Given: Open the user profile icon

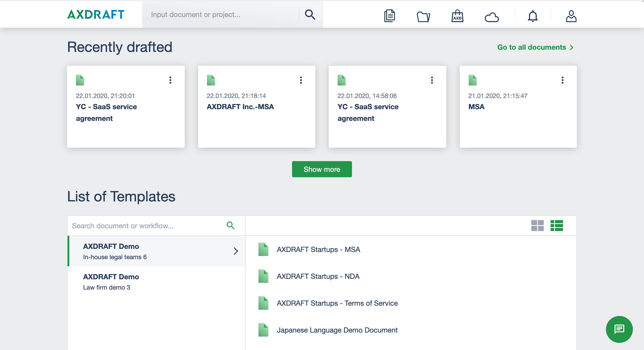Looking at the screenshot, I should tap(571, 16).
